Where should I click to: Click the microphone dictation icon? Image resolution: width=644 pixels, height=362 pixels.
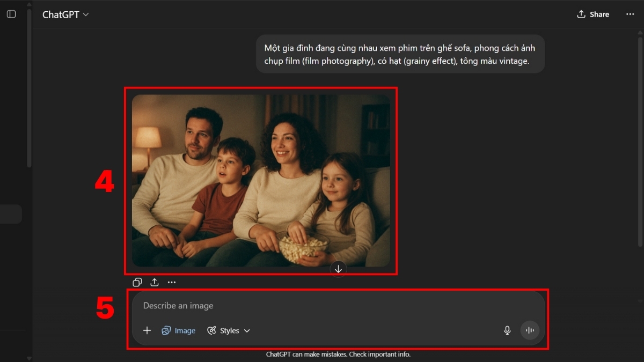(507, 330)
